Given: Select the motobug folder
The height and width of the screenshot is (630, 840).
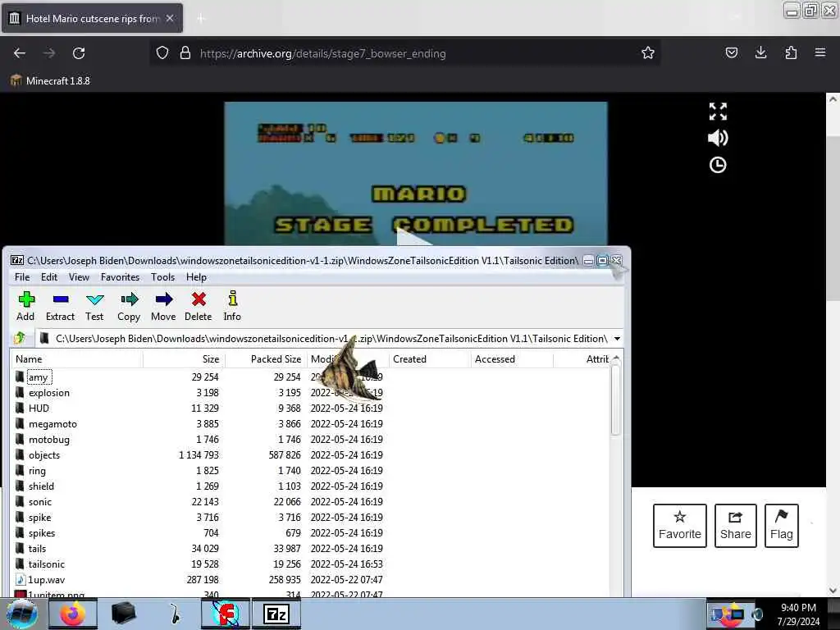Looking at the screenshot, I should [x=48, y=440].
